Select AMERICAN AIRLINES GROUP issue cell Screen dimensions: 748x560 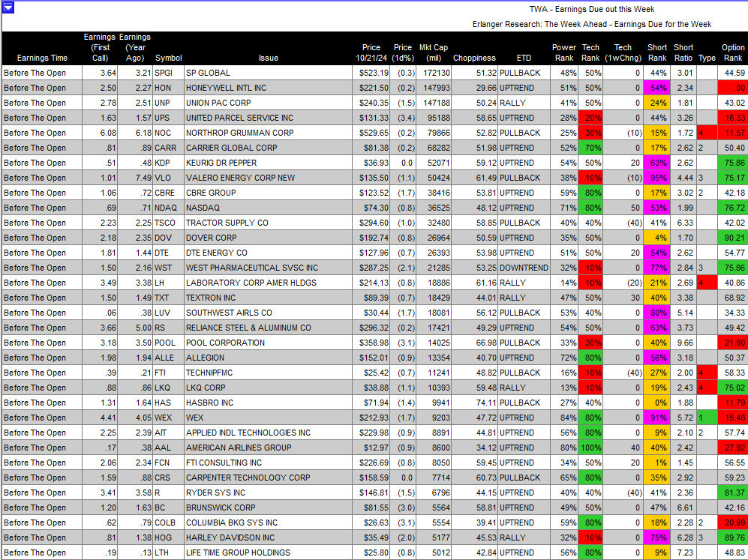coord(268,448)
